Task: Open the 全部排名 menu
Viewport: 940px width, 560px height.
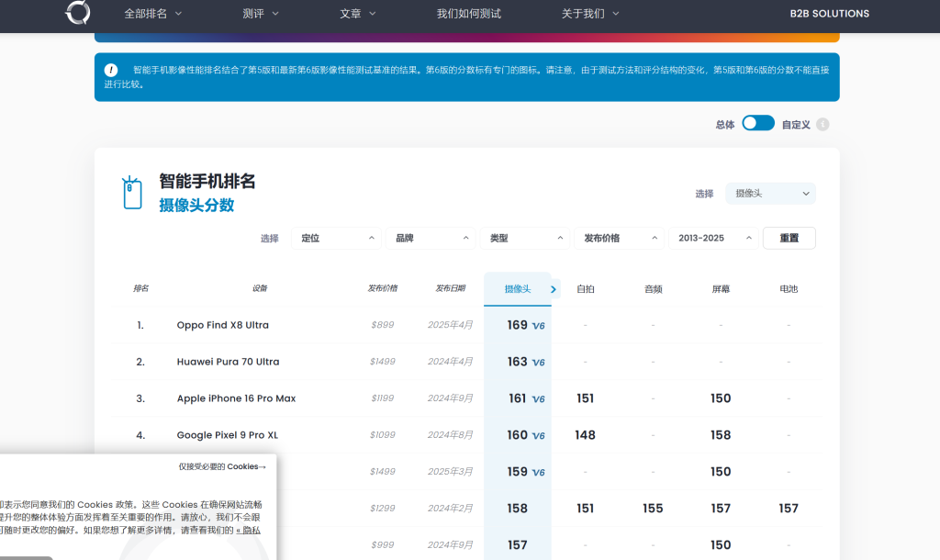Action: (x=152, y=14)
